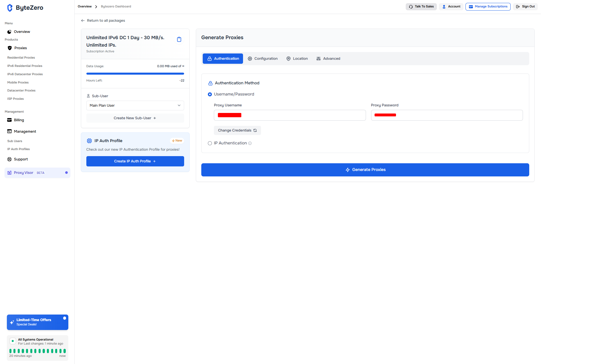Click the dot on Limited-Time Offers banner
The width and height of the screenshot is (595, 364).
pos(65,318)
